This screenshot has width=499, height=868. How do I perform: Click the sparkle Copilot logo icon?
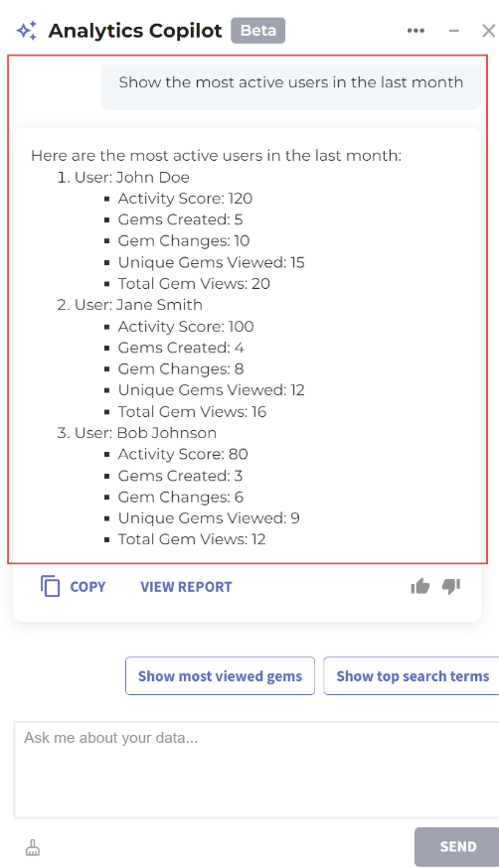pyautogui.click(x=27, y=31)
